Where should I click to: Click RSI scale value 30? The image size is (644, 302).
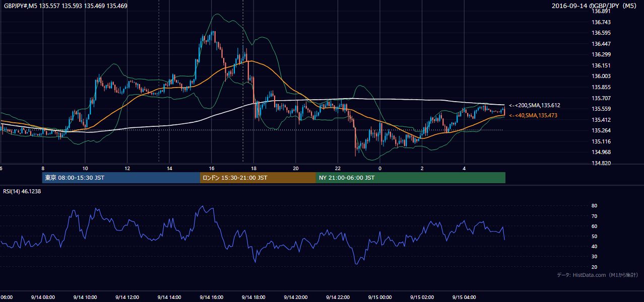[594, 257]
